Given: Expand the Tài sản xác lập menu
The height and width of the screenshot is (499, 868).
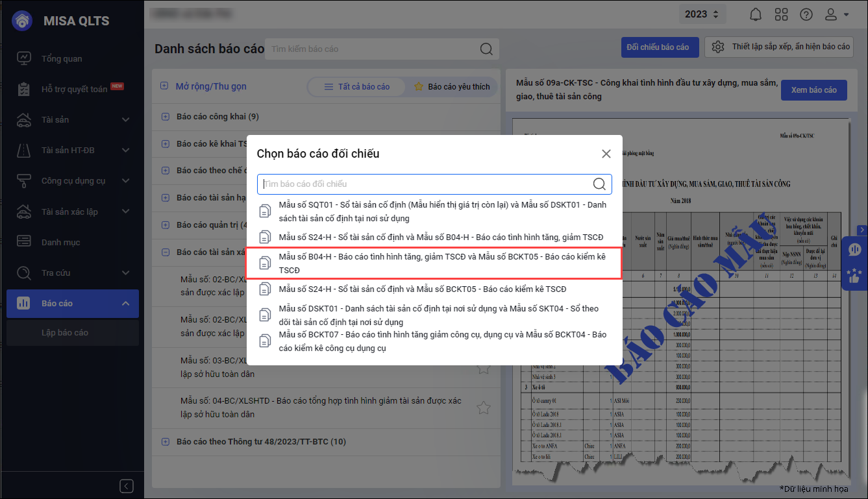Looking at the screenshot, I should pyautogui.click(x=126, y=212).
